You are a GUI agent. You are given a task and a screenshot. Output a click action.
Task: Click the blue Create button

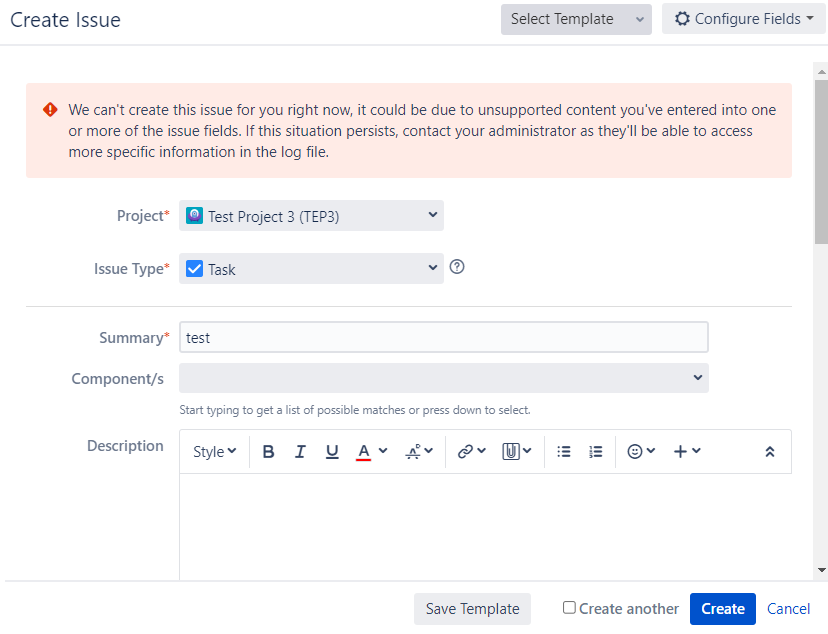pos(722,609)
